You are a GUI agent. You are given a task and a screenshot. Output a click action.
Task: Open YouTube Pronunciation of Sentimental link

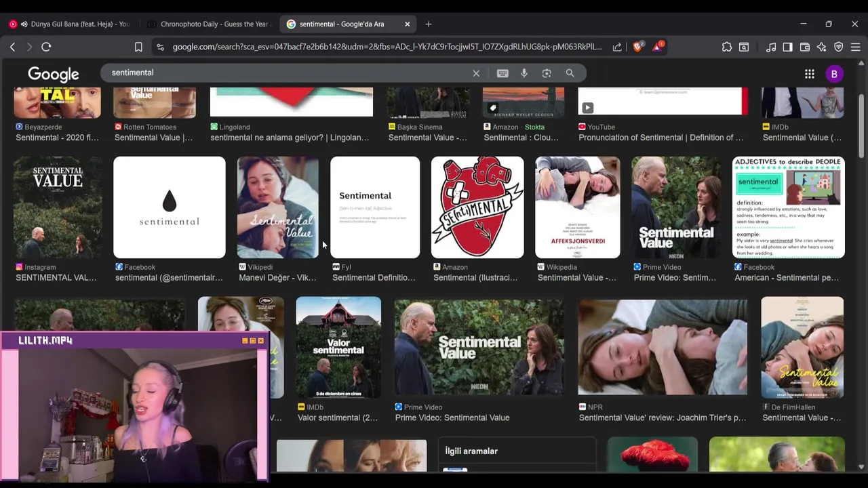tap(660, 138)
